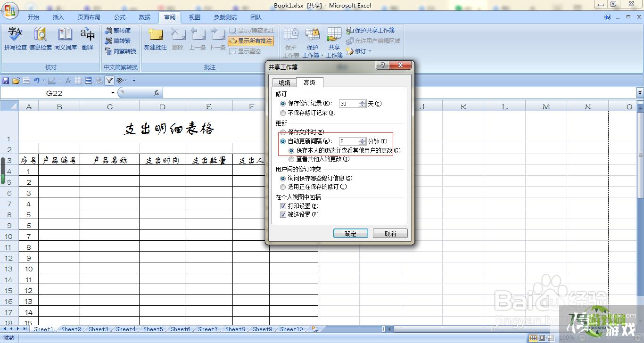Click the Open folder icon in quick toolbar
Screen dimensions: 644x343
(16, 81)
